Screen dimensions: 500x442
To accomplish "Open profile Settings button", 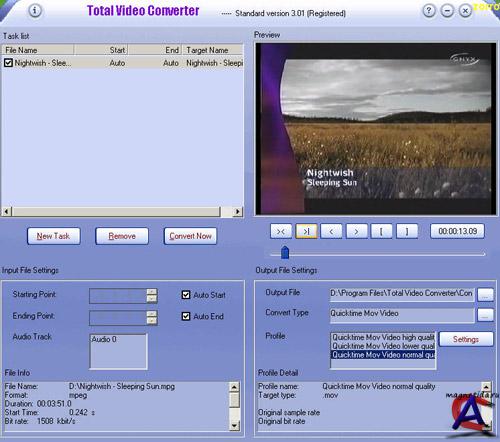I will [466, 339].
